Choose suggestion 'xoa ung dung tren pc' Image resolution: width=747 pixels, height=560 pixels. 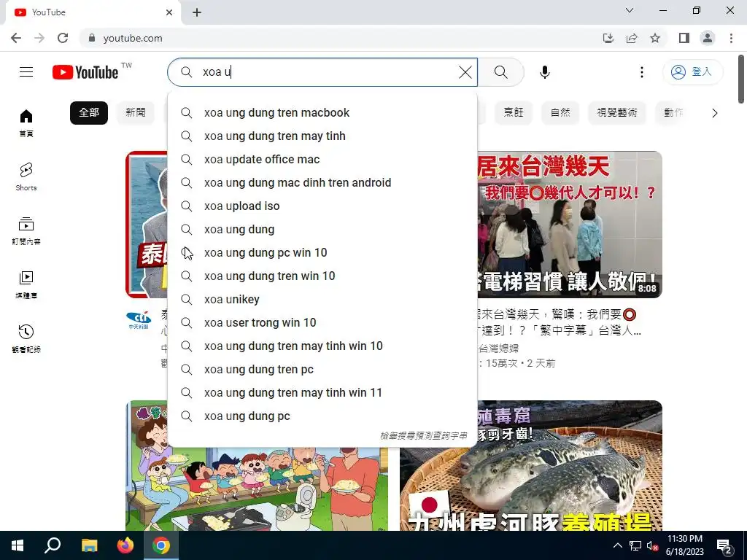coord(322,370)
